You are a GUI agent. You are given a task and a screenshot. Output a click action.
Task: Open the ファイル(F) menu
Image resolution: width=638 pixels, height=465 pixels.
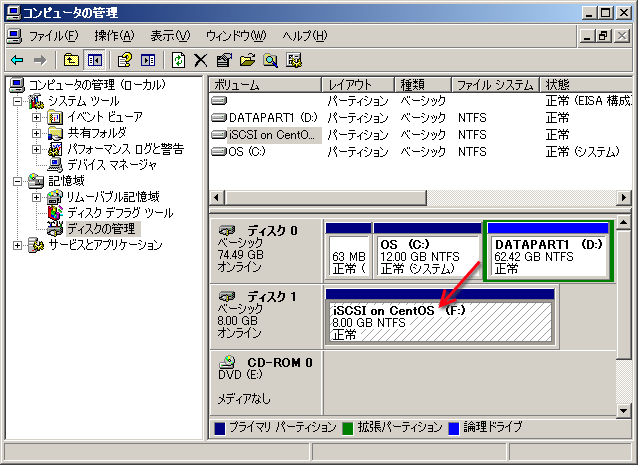click(x=53, y=36)
